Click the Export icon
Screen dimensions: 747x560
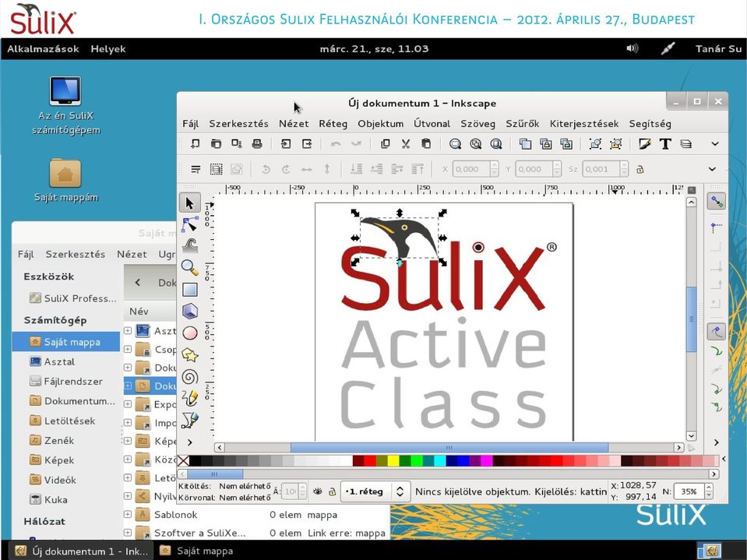tap(307, 143)
